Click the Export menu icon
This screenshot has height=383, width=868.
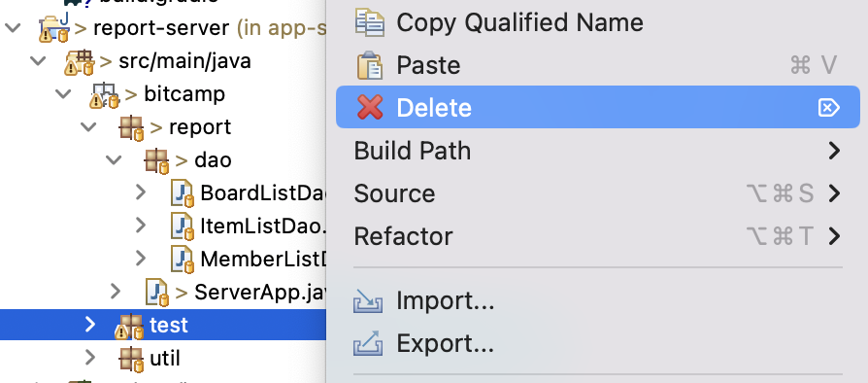coord(368,343)
